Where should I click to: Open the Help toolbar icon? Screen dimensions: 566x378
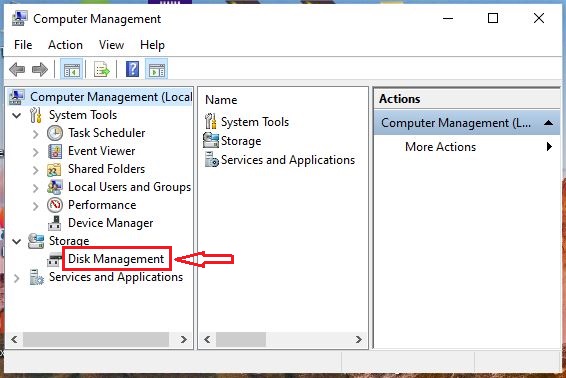point(132,69)
